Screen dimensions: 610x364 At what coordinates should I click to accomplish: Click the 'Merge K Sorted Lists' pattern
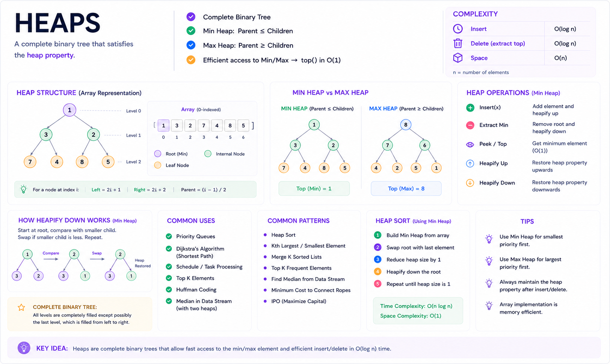(x=296, y=257)
